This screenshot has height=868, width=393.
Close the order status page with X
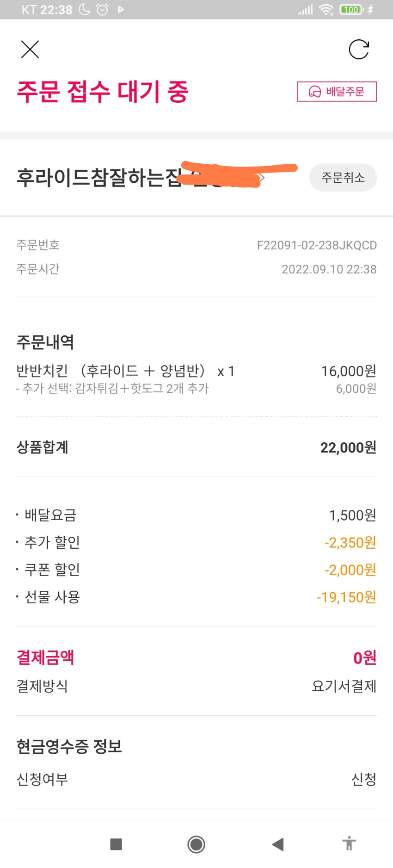(x=30, y=50)
